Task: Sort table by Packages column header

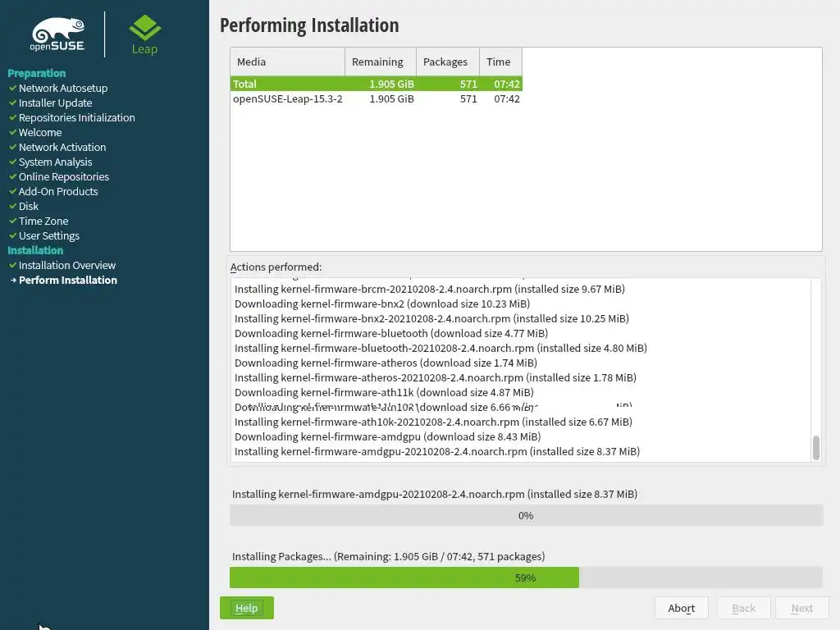Action: tap(447, 62)
